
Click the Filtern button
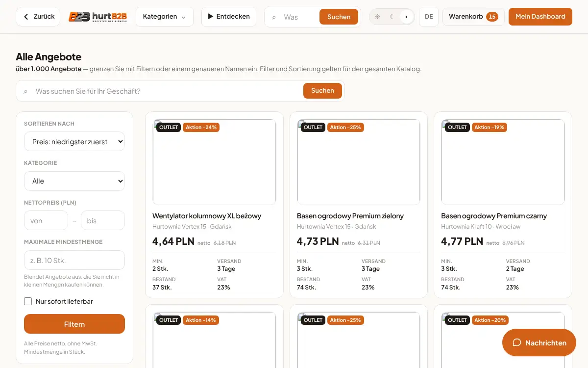click(74, 324)
